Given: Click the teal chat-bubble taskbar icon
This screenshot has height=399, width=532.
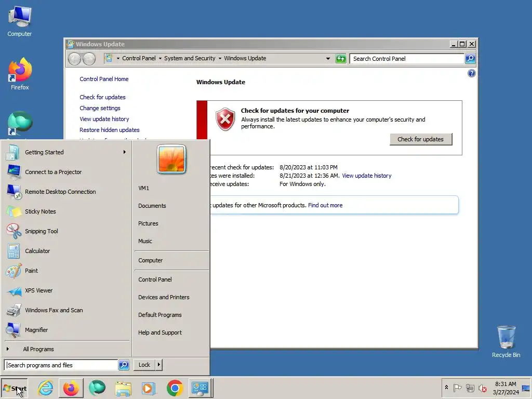Looking at the screenshot, I should 97,388.
